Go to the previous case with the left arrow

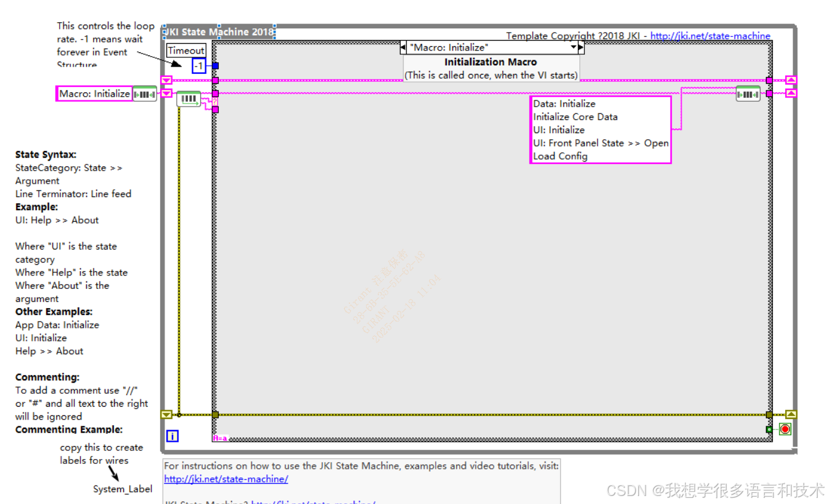(x=403, y=47)
